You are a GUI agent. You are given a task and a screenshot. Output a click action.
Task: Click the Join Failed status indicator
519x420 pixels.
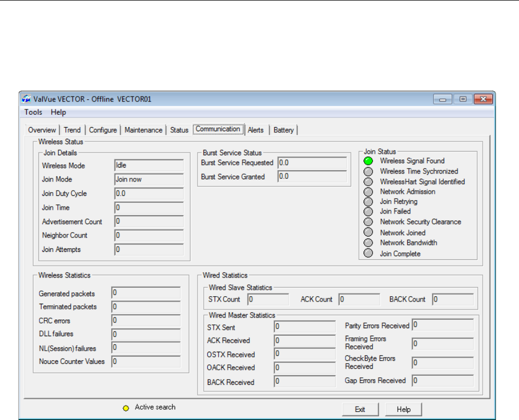point(368,212)
